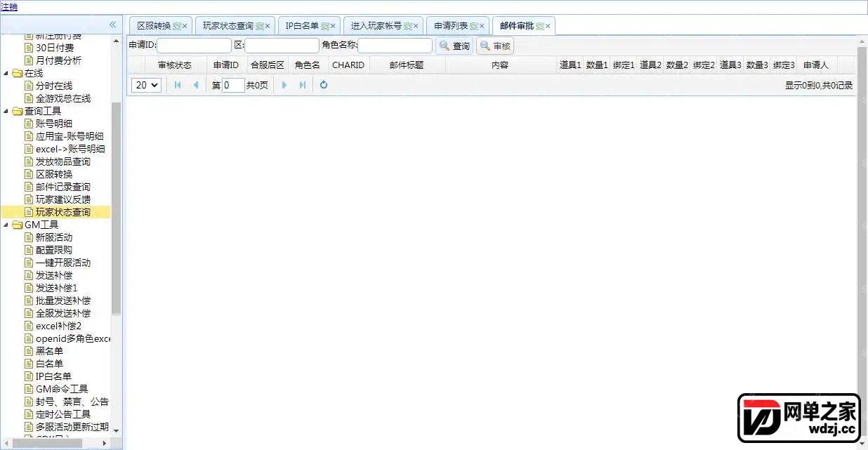Reload the grid with pagination refresh
The image size is (868, 450).
pos(324,85)
